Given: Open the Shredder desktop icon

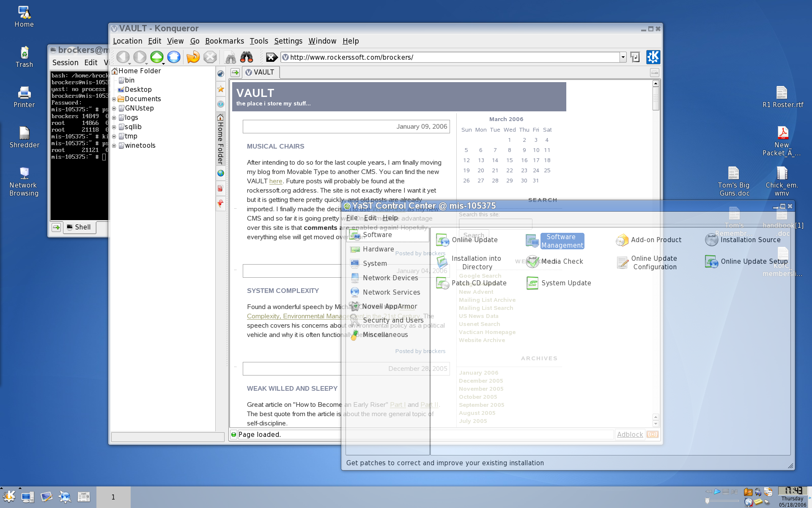Looking at the screenshot, I should pyautogui.click(x=24, y=138).
